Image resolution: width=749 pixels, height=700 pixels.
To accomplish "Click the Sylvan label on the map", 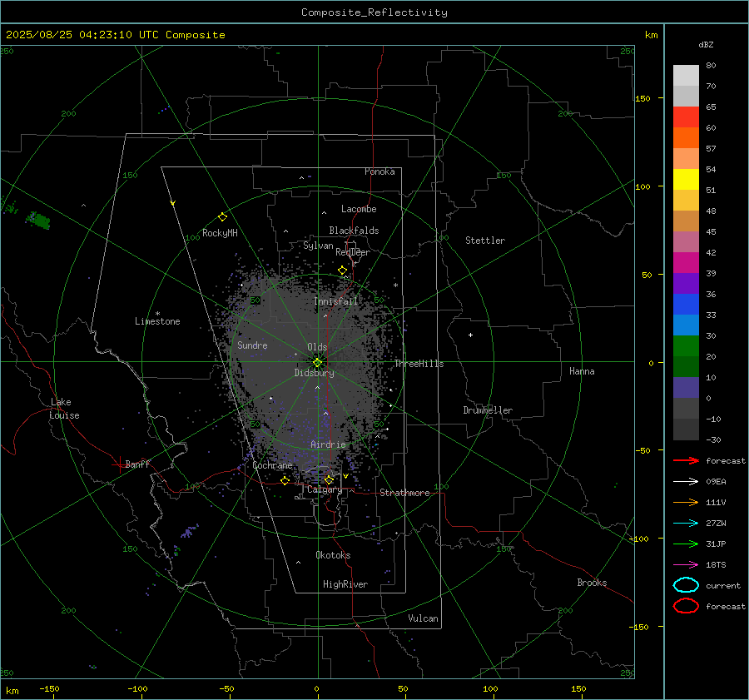I will click(318, 246).
